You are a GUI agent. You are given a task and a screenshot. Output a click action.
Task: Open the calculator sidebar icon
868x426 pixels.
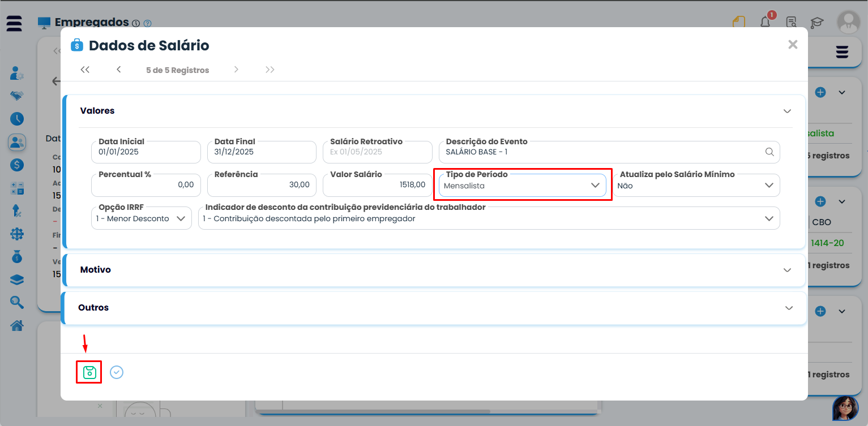pos(17,188)
